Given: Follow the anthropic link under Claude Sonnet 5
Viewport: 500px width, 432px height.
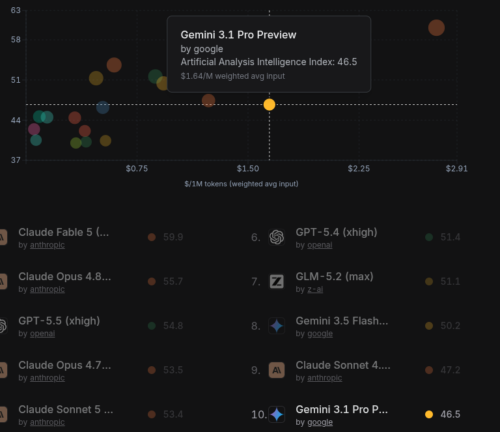Looking at the screenshot, I should [47, 422].
